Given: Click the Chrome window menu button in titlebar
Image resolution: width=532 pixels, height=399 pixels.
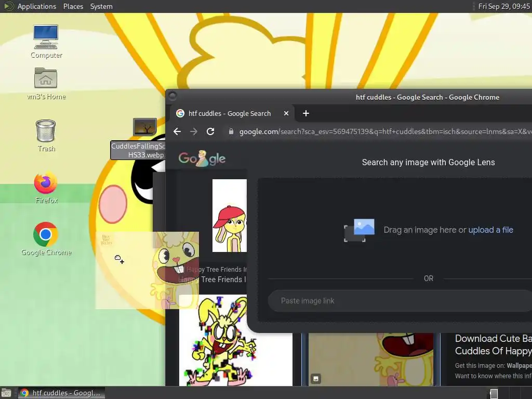Looking at the screenshot, I should coord(172,96).
